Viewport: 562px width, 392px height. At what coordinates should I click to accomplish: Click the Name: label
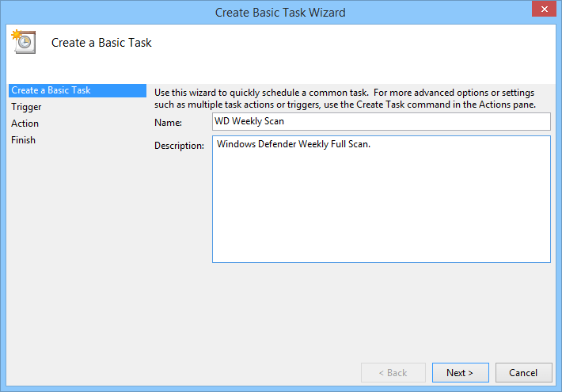click(x=168, y=122)
